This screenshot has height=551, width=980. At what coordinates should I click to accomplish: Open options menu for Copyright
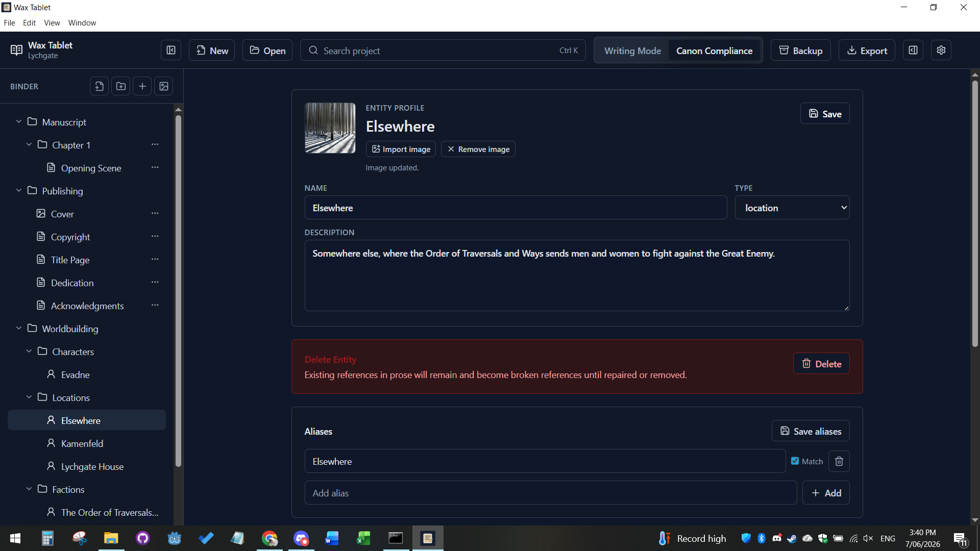[155, 237]
